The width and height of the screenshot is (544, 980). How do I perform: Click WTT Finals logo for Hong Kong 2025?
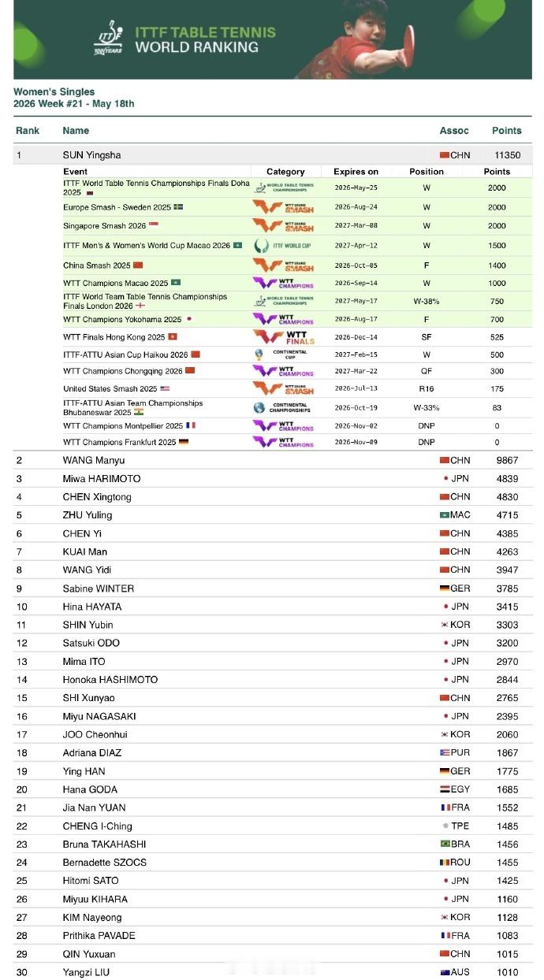283,337
